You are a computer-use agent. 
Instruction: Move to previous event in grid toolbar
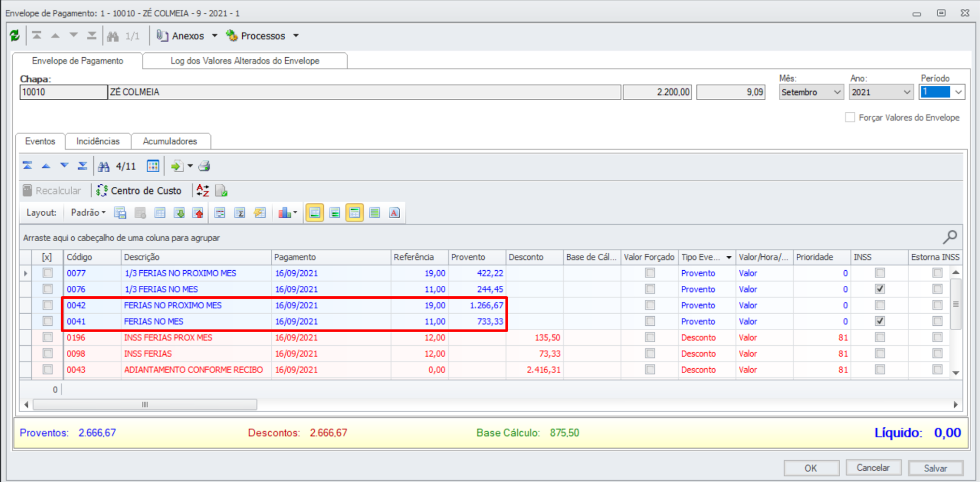(46, 166)
